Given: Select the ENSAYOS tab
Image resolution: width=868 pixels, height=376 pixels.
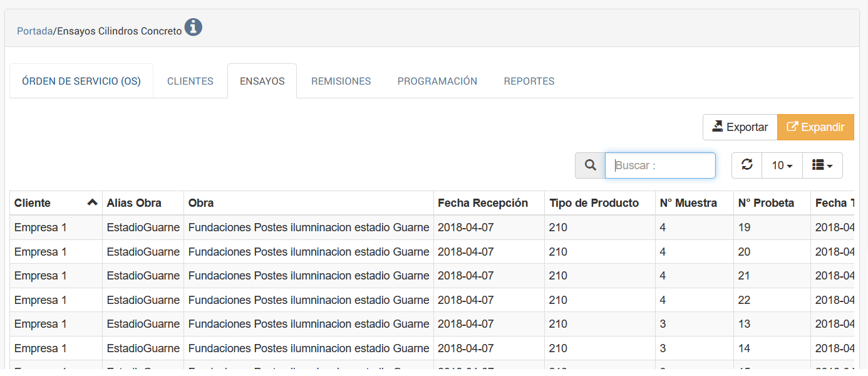Looking at the screenshot, I should pyautogui.click(x=262, y=81).
